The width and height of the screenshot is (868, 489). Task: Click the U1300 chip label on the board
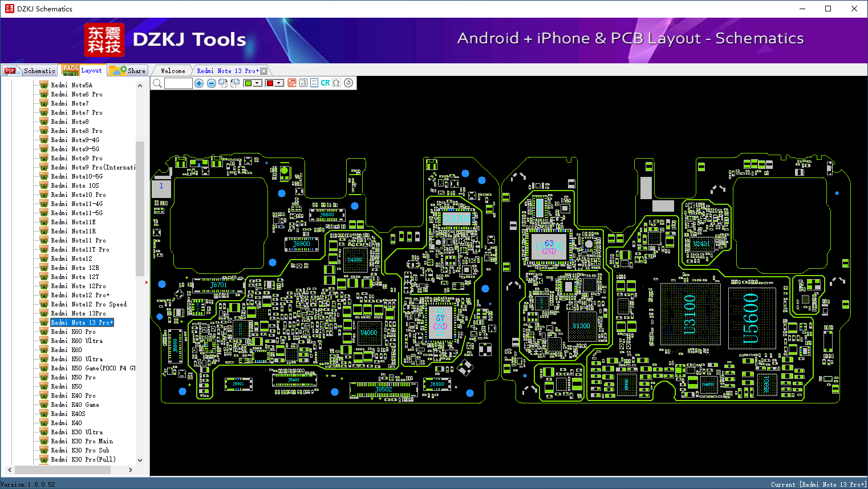[x=582, y=326]
